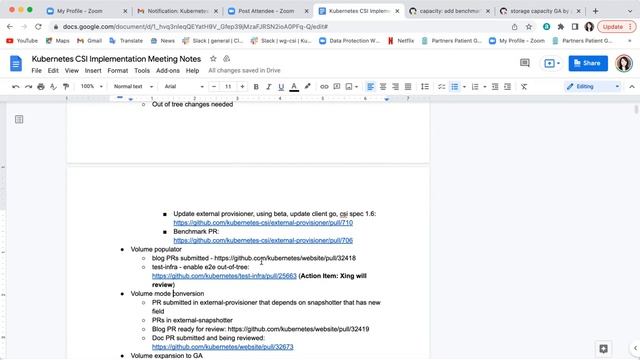This screenshot has width=640, height=360.
Task: Open a new browser tab
Action: [x=596, y=11]
